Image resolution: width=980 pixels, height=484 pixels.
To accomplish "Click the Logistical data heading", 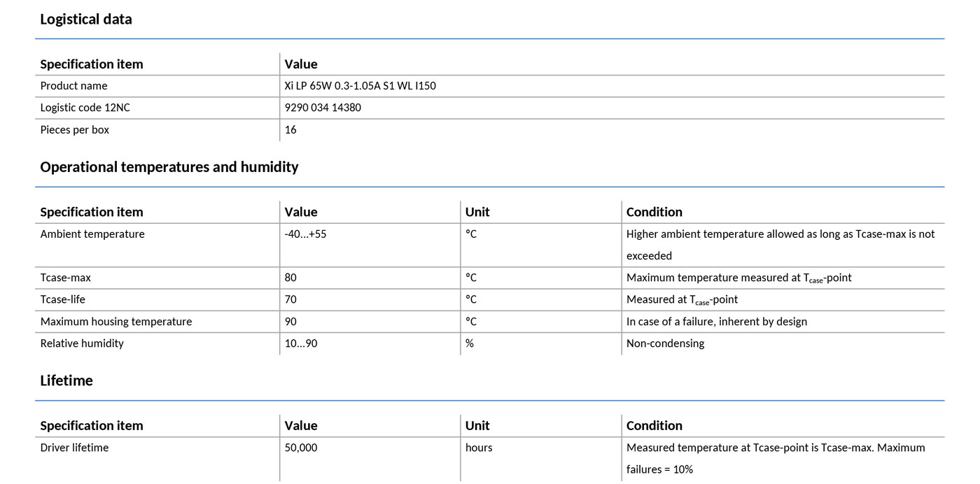I will (x=86, y=20).
